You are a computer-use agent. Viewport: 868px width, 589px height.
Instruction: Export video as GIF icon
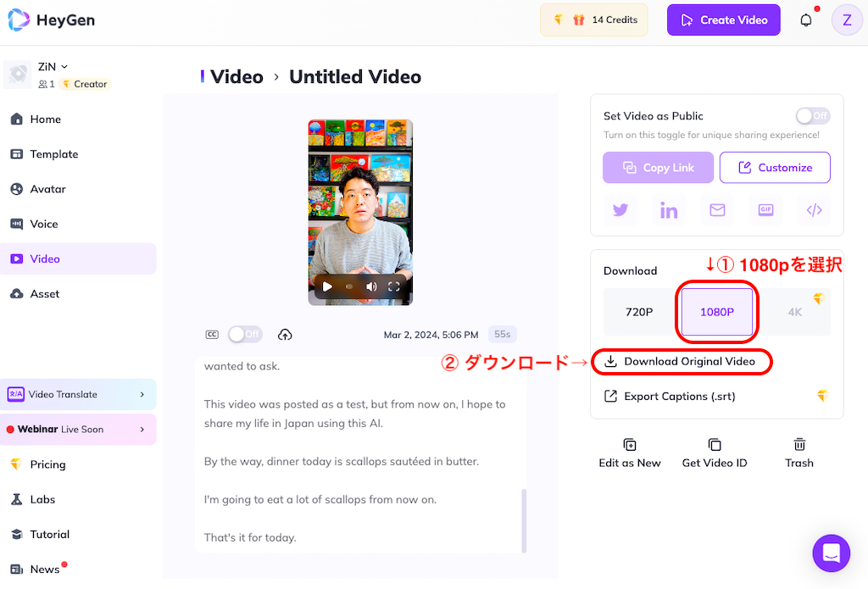(765, 210)
